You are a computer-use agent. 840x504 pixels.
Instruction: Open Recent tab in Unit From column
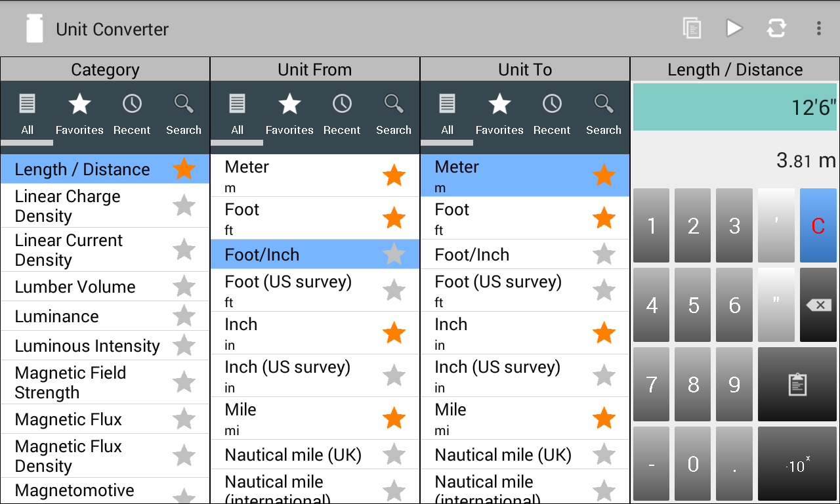coord(342,114)
